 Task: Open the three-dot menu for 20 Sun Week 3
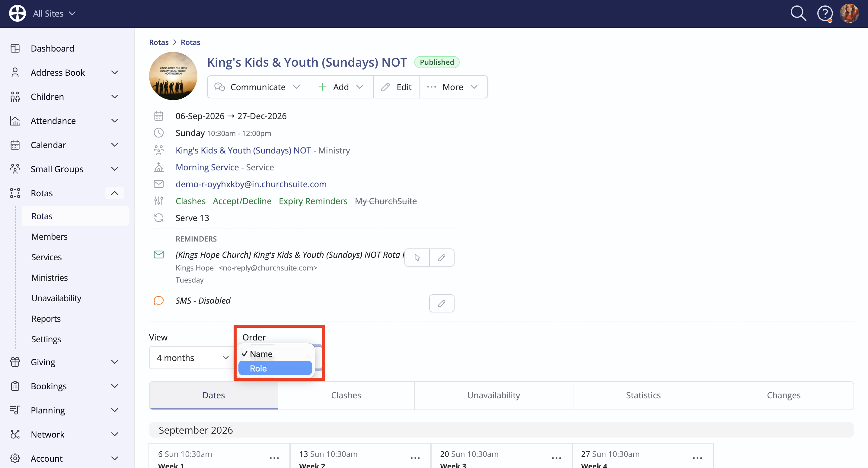556,457
